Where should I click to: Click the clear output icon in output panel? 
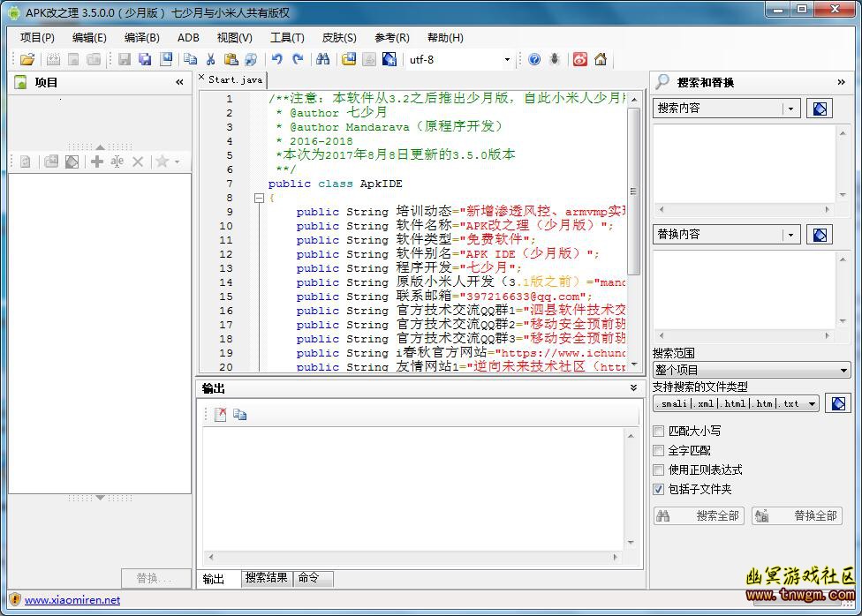[221, 415]
